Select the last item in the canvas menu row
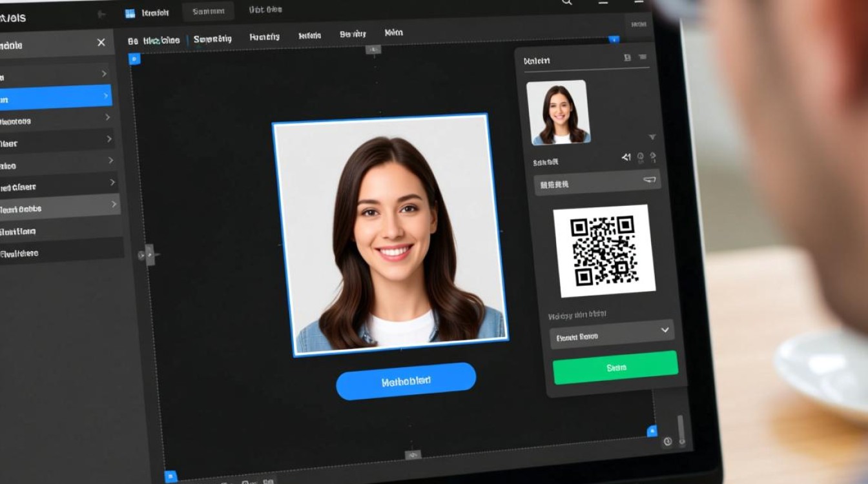 pyautogui.click(x=393, y=33)
